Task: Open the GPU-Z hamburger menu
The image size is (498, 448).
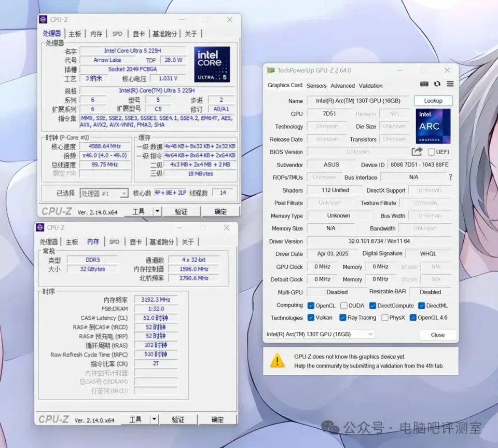Action: coord(450,84)
